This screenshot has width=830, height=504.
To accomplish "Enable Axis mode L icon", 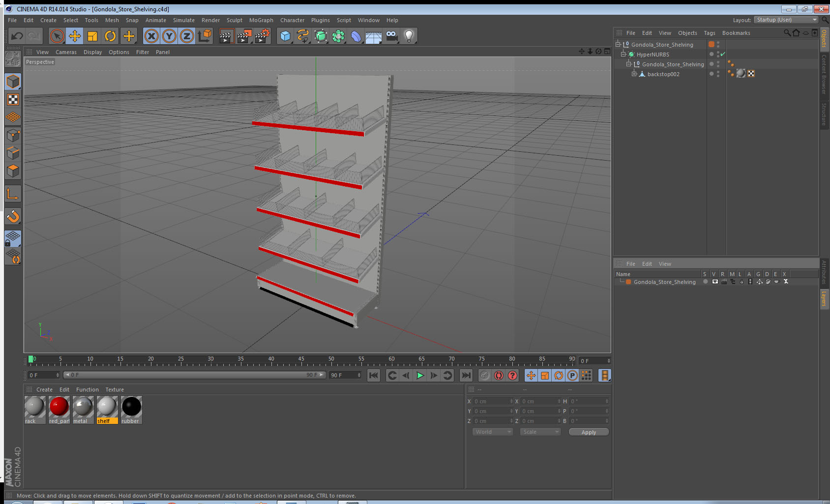I will point(13,194).
